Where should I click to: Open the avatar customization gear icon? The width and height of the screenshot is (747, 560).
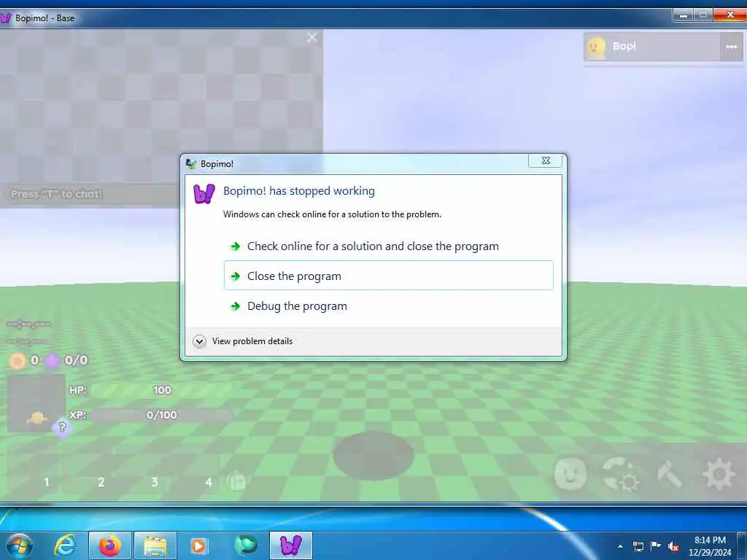pyautogui.click(x=622, y=473)
